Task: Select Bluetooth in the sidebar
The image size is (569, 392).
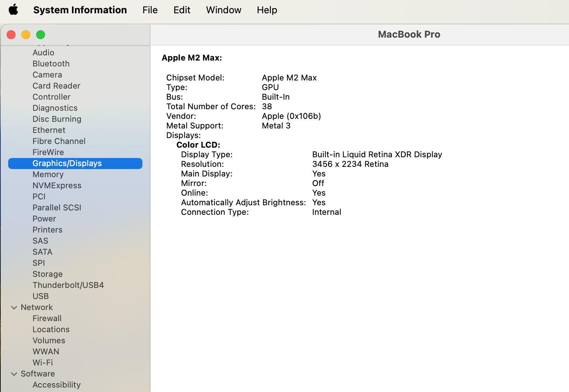Action: [x=51, y=64]
